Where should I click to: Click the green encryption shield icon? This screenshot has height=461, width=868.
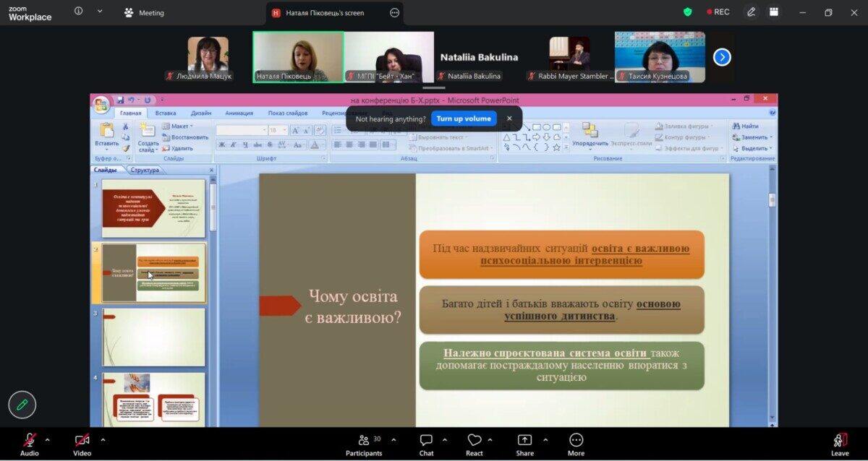coord(687,12)
